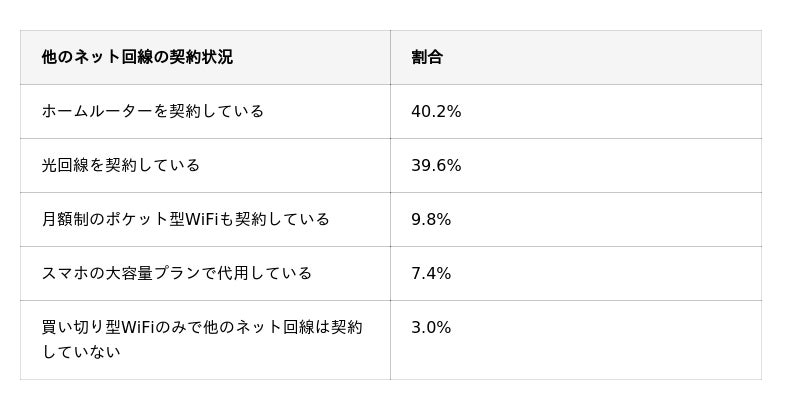
Task: Click the 7.4% percentage cell
Action: click(x=576, y=273)
